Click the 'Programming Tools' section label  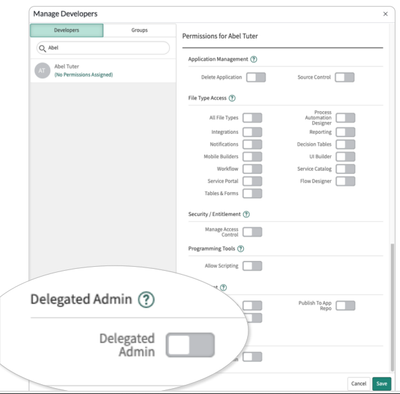212,249
